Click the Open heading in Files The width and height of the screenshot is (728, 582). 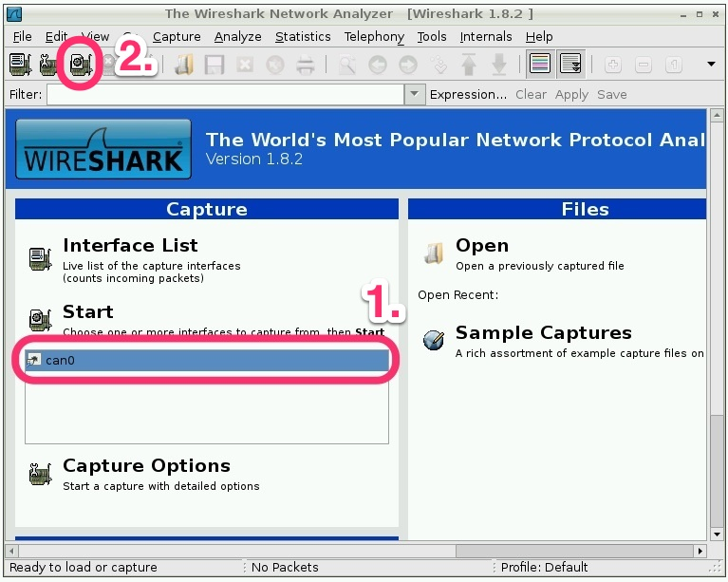[x=482, y=245]
